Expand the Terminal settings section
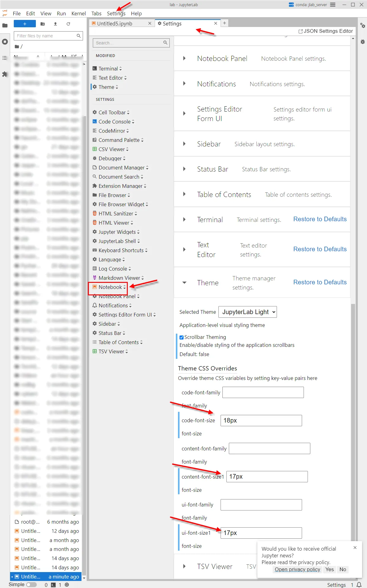 (184, 219)
